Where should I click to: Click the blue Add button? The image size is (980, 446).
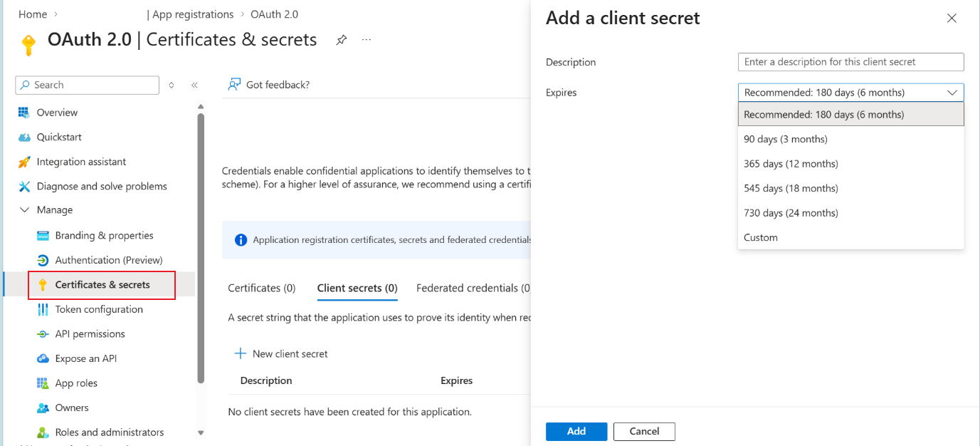coord(576,431)
